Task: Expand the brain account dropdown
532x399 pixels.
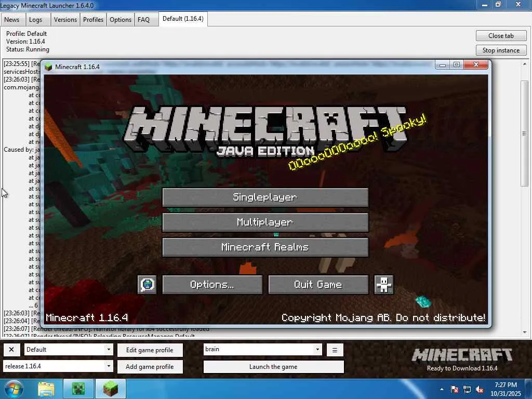Action: click(317, 349)
